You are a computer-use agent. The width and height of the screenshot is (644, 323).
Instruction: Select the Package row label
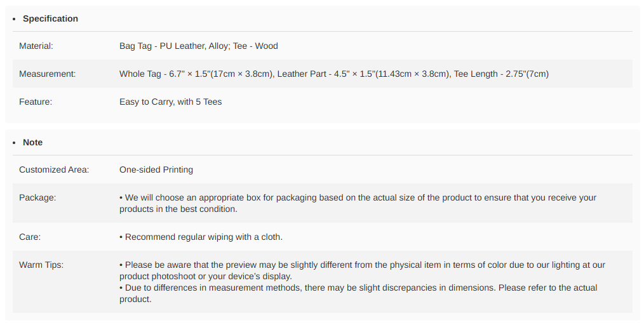37,197
